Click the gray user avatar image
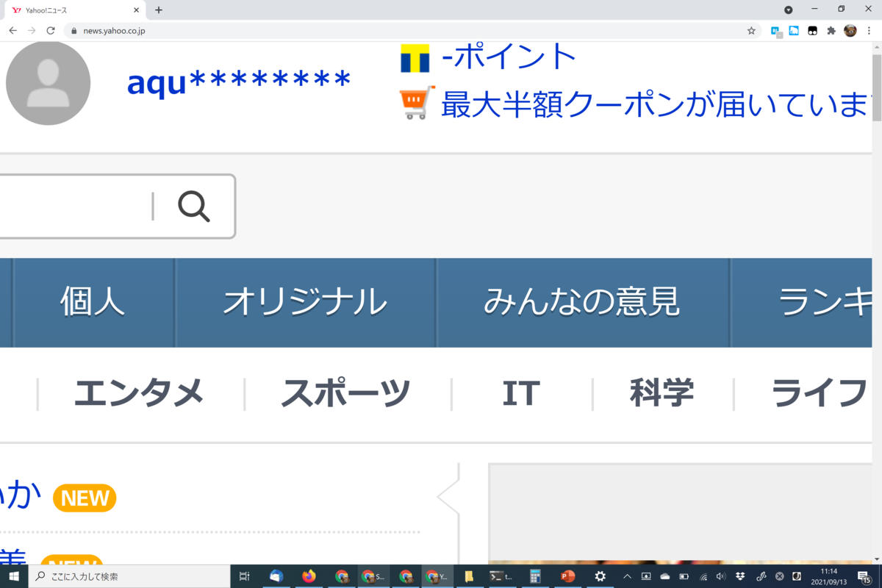882x588 pixels. [48, 83]
